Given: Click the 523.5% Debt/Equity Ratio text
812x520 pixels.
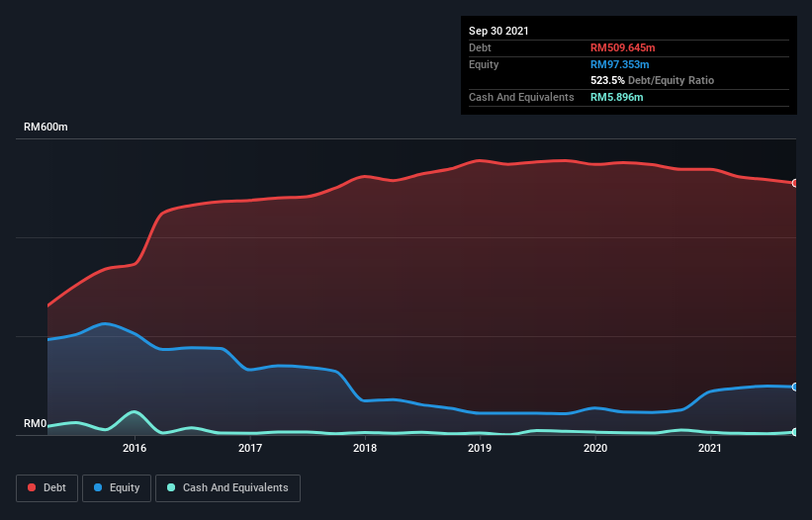Looking at the screenshot, I should [652, 81].
